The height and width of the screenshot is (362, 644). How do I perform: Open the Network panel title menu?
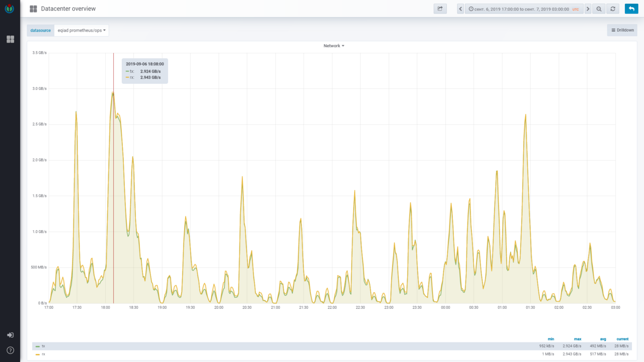(x=334, y=46)
